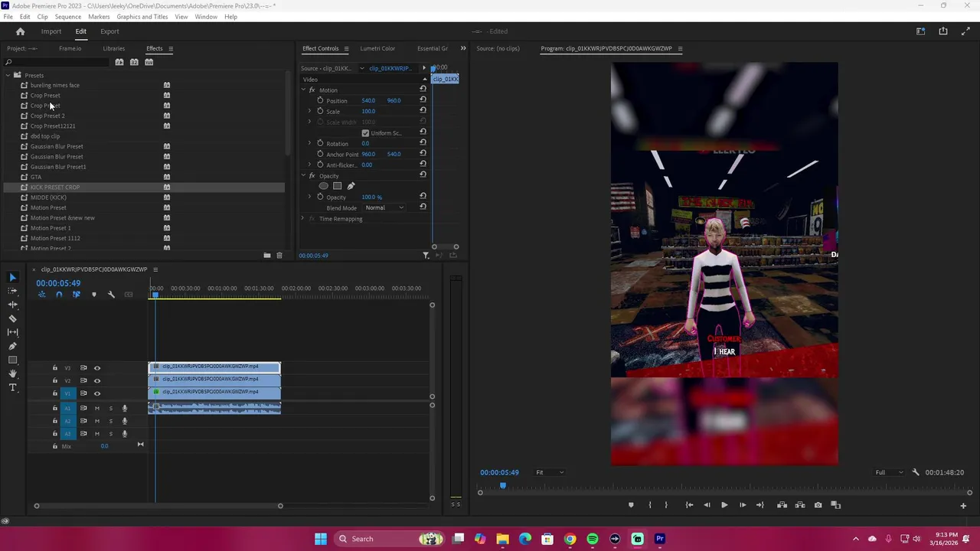Viewport: 980px width, 551px height.
Task: Open the Program monitor button editor plus
Action: pos(963,505)
